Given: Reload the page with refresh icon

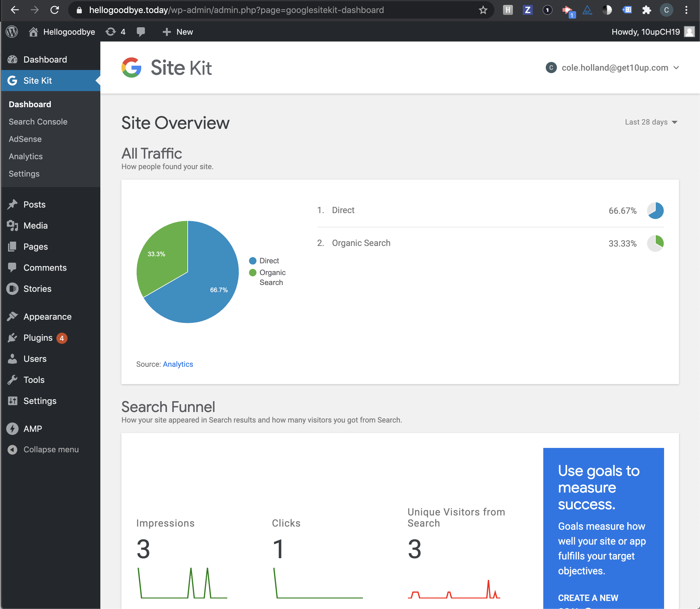Looking at the screenshot, I should pyautogui.click(x=55, y=10).
